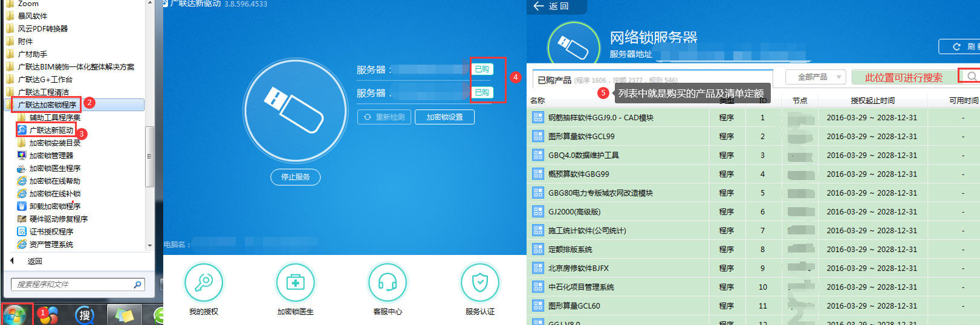Launch 广联达新驱动 from the Start menu

[x=51, y=130]
